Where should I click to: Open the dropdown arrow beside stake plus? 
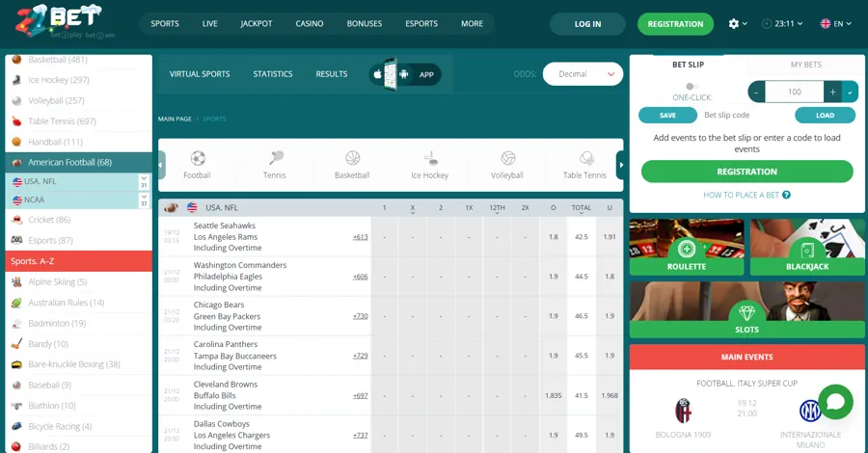pos(851,92)
